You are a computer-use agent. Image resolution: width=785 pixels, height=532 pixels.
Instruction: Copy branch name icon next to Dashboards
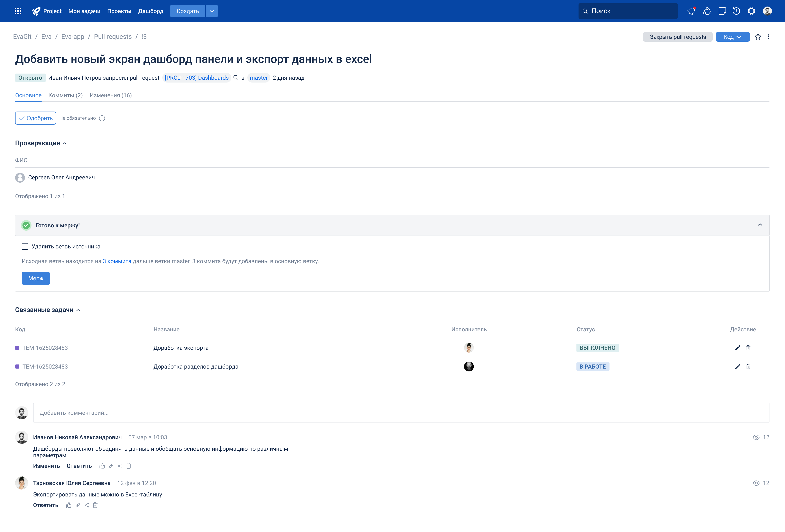(236, 78)
